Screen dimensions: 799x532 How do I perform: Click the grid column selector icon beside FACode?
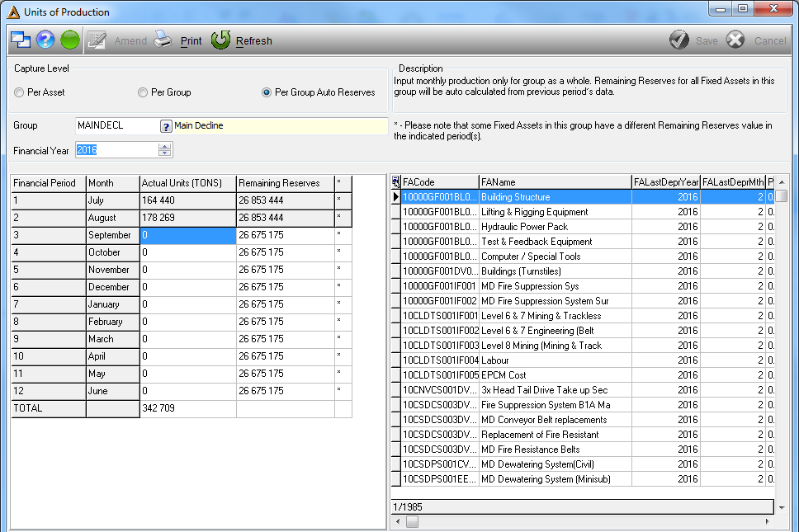[396, 181]
